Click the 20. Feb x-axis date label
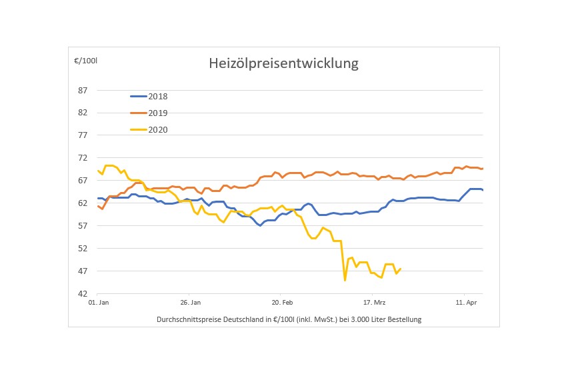The width and height of the screenshot is (572, 392). click(x=281, y=303)
